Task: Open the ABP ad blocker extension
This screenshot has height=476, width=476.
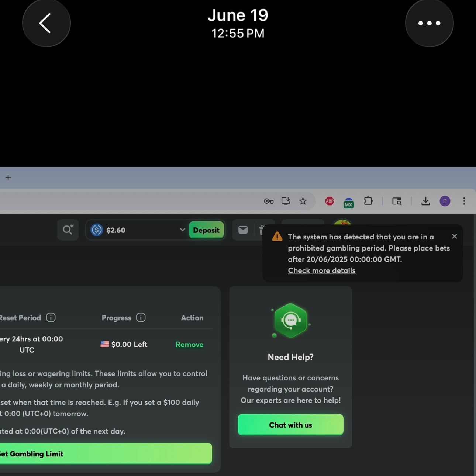Action: click(330, 201)
